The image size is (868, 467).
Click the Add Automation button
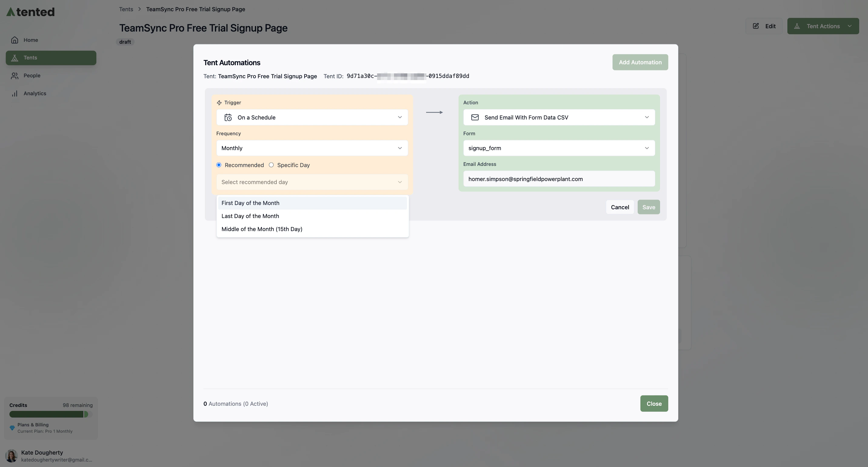[640, 62]
